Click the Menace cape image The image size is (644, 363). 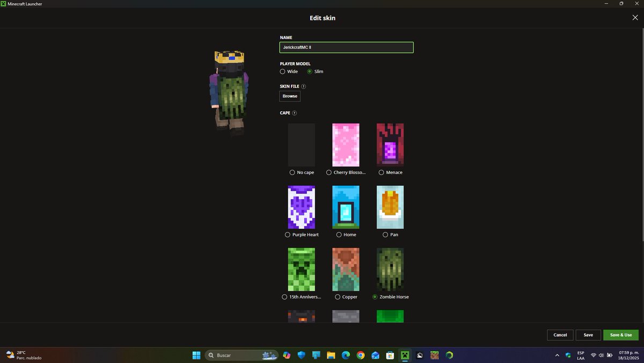(390, 144)
